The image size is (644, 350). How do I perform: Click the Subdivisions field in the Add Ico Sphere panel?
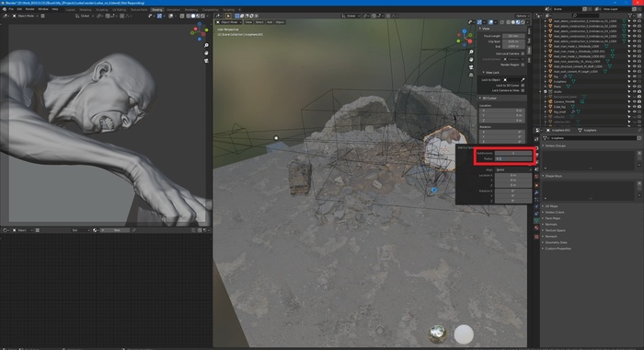pyautogui.click(x=513, y=153)
